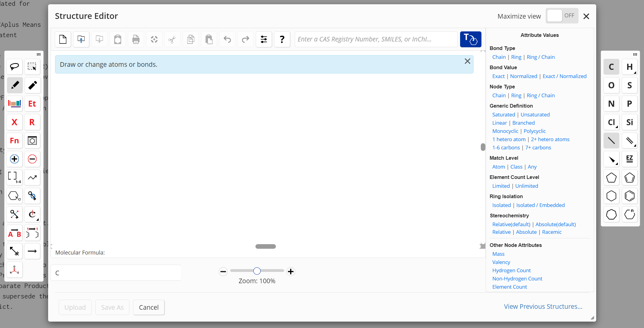Expand the Hydrogen atom options

(x=635, y=73)
